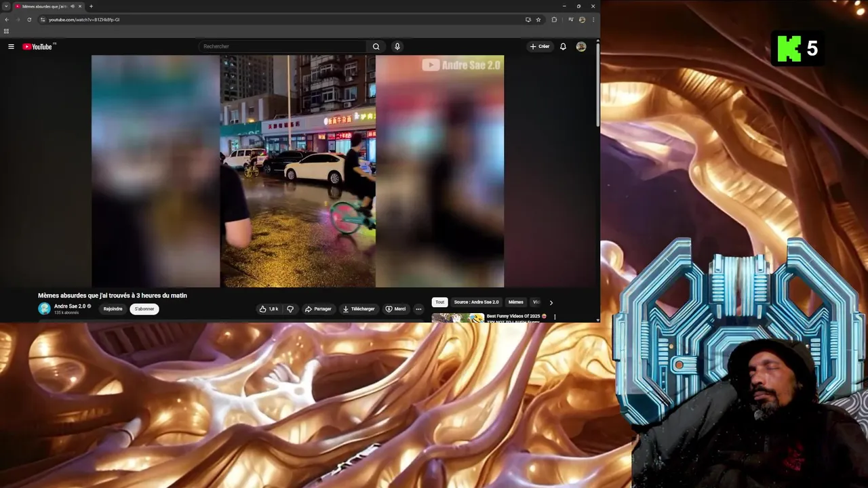Click the install/cast icon in address bar
The height and width of the screenshot is (488, 868).
pos(528,20)
